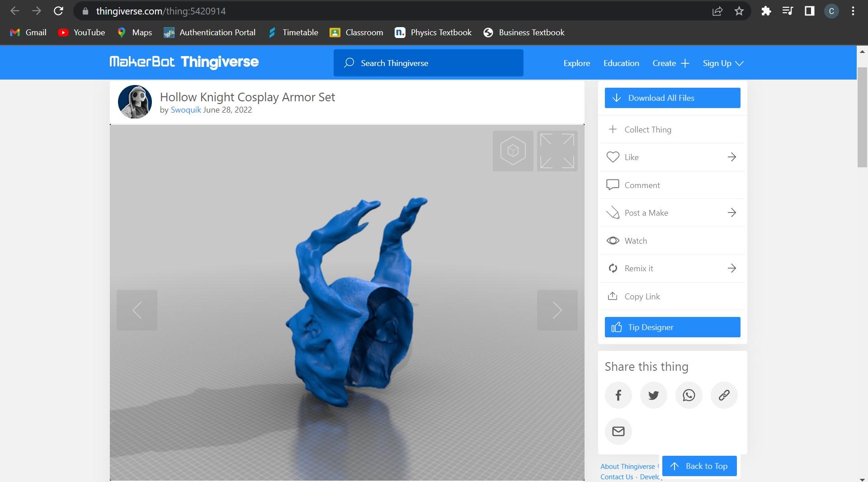868x482 pixels.
Task: Go back in browser history
Action: point(15,11)
